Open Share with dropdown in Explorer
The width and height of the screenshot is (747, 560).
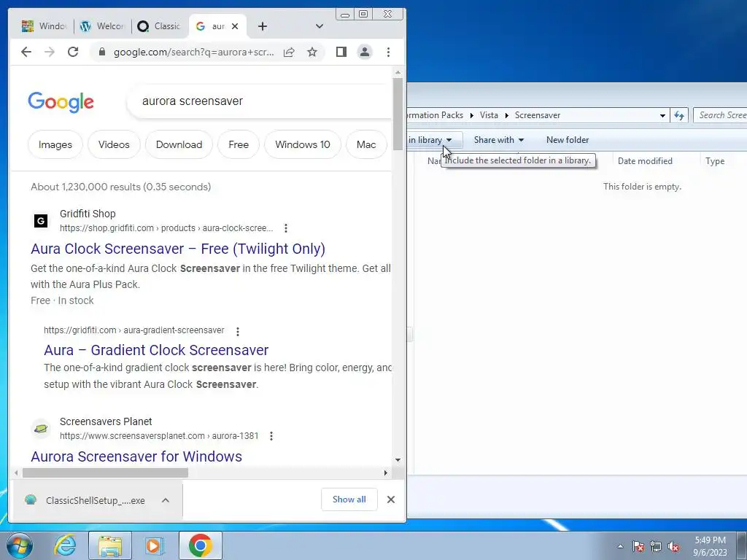point(499,140)
